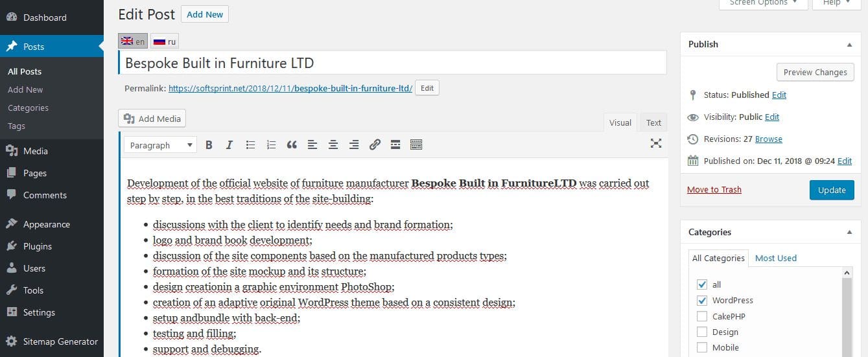Image resolution: width=868 pixels, height=357 pixels.
Task: Open the Help dropdown
Action: pos(836,3)
